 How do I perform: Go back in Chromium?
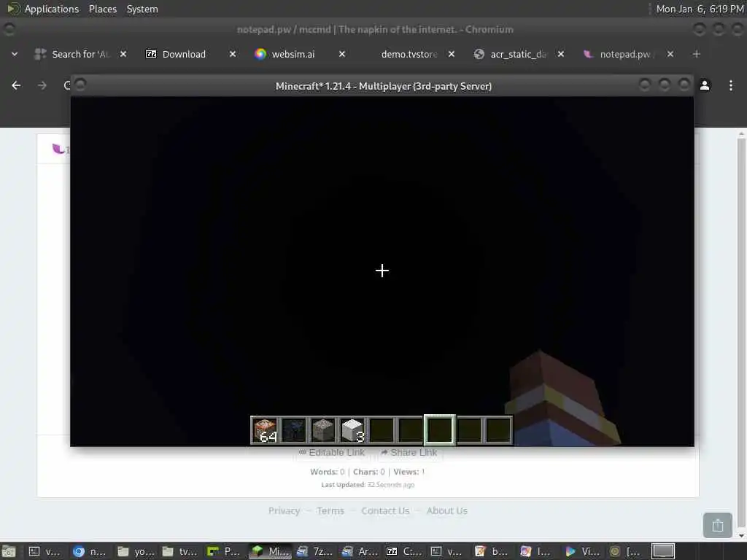point(16,86)
